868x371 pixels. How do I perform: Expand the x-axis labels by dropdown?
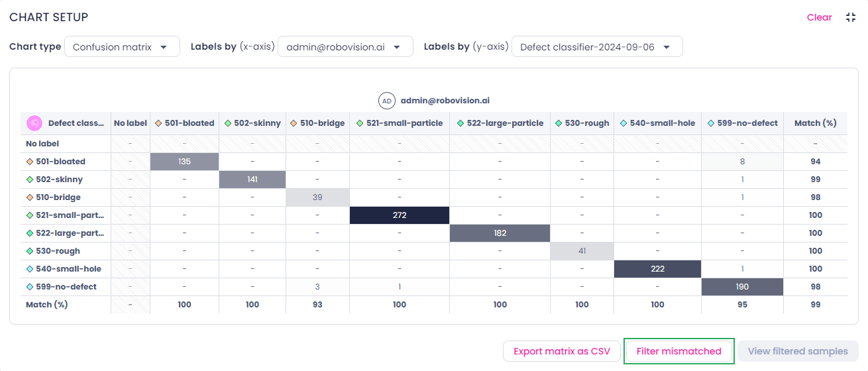[345, 46]
